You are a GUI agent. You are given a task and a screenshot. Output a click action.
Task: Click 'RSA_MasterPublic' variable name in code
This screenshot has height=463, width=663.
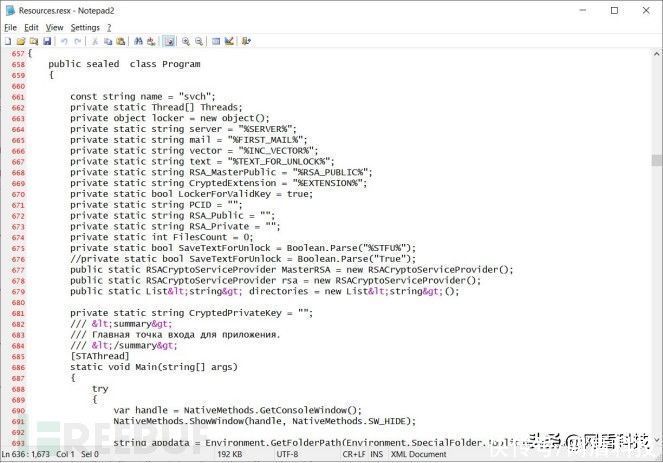coord(233,172)
